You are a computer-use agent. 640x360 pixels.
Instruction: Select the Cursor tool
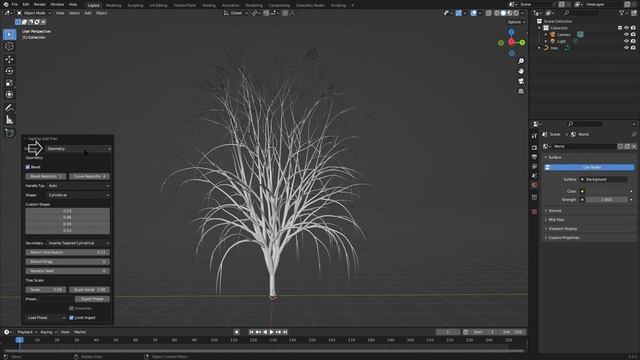tap(9, 46)
